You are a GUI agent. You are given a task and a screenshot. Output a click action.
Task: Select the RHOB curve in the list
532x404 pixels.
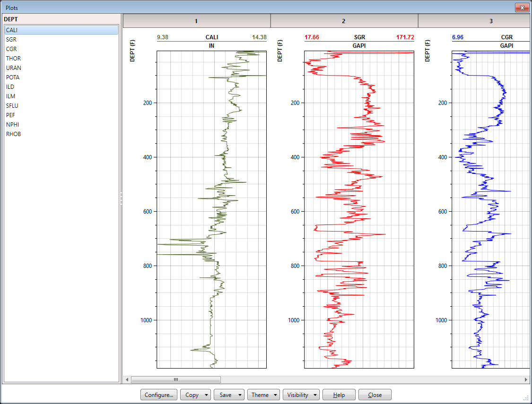pyautogui.click(x=13, y=134)
